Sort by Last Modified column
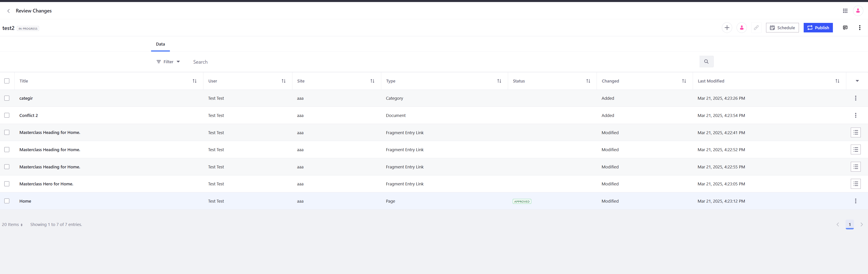 [x=837, y=81]
